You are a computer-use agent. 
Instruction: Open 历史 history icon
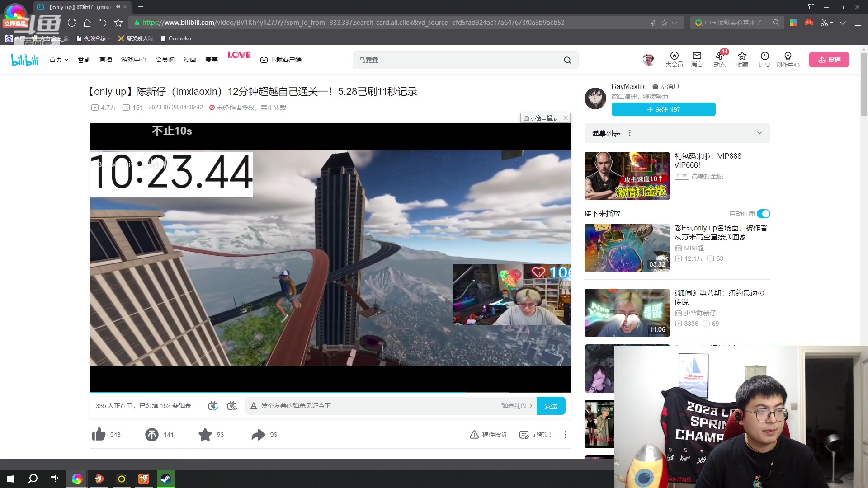(x=764, y=60)
